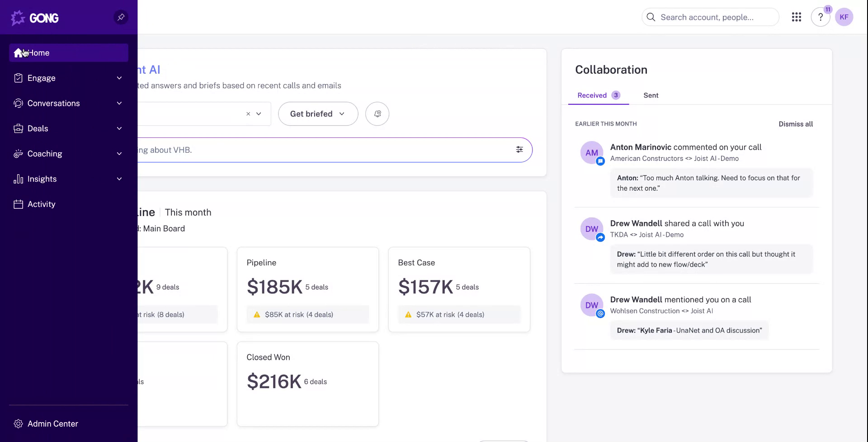This screenshot has height=442, width=868.
Task: Click the bell icon next to Get briefed
Action: 377,113
